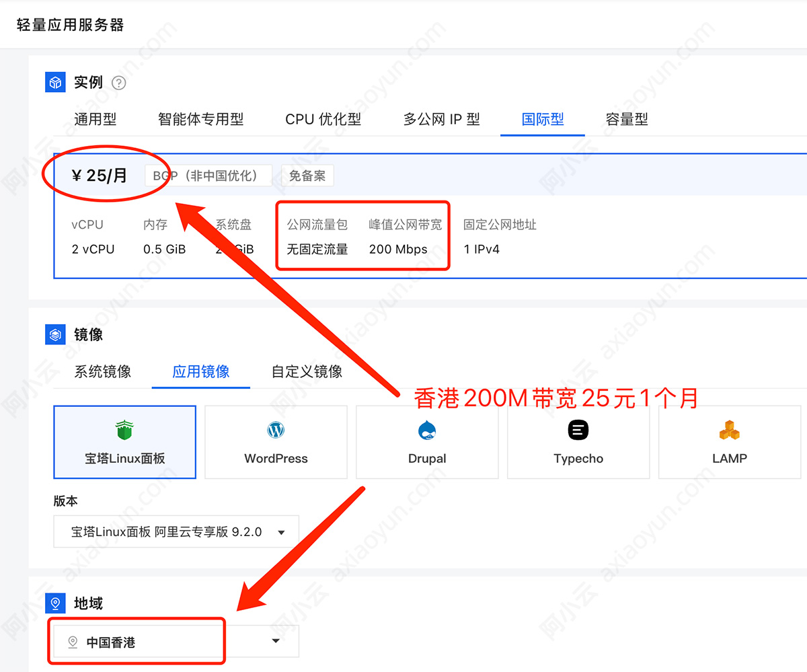Click the 200 Mbps bandwidth value

point(398,249)
